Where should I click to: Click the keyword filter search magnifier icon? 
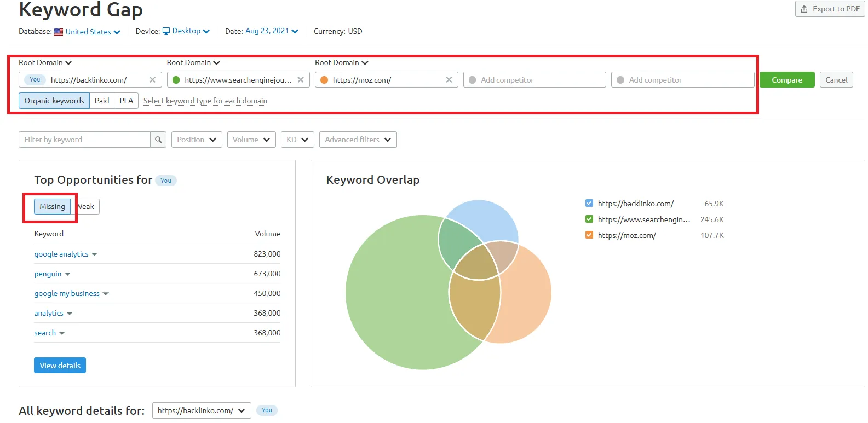[158, 140]
